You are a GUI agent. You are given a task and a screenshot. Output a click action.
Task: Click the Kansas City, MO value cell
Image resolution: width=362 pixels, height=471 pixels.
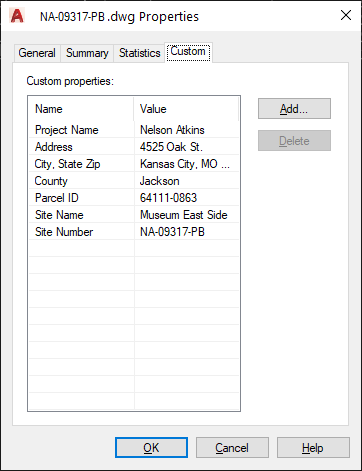187,164
